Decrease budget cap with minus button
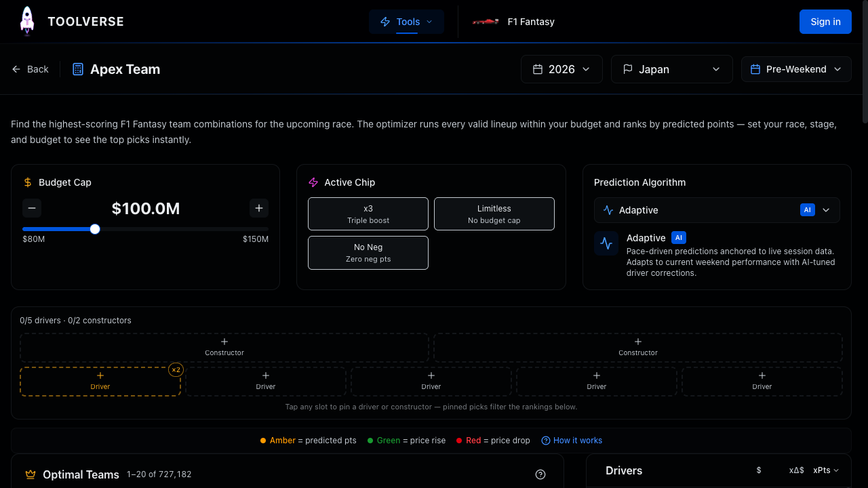 tap(32, 208)
